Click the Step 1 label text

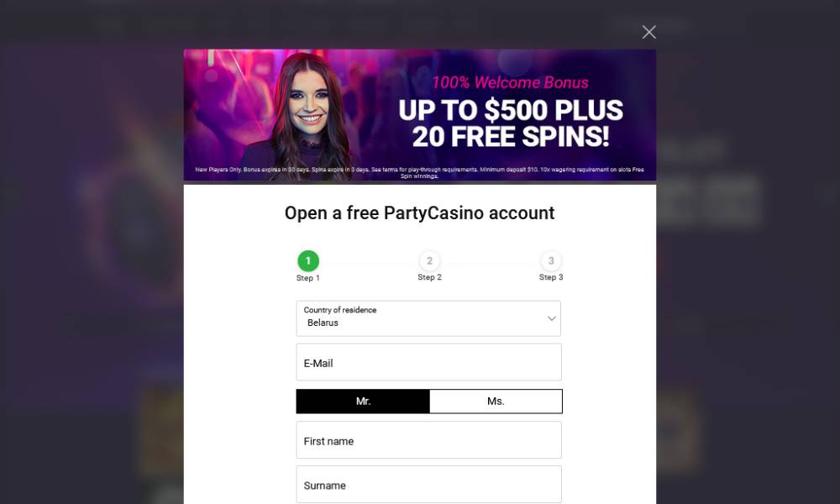pos(308,278)
